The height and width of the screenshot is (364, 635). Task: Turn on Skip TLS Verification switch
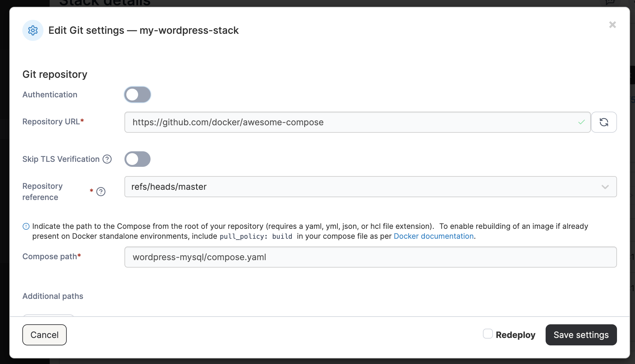[137, 159]
